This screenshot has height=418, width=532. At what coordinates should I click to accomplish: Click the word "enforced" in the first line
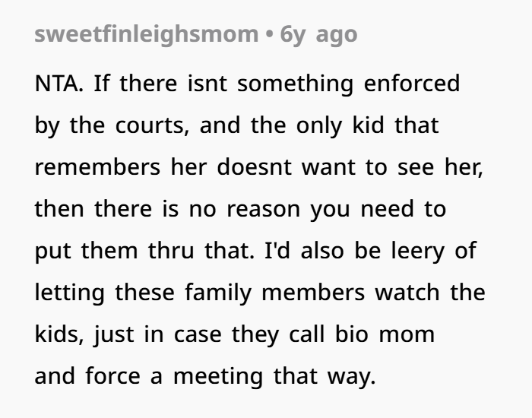[x=413, y=83]
